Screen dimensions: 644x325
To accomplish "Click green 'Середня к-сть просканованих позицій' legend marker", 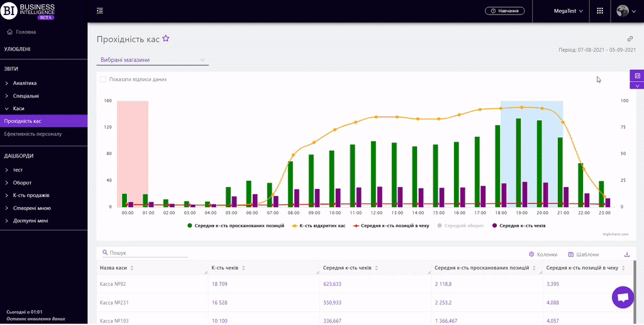I will coord(191,225).
